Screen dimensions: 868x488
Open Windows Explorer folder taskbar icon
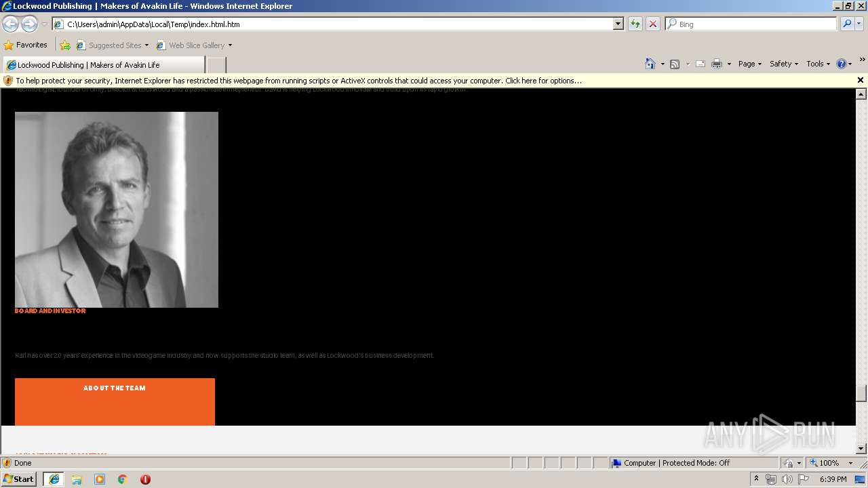tap(77, 479)
